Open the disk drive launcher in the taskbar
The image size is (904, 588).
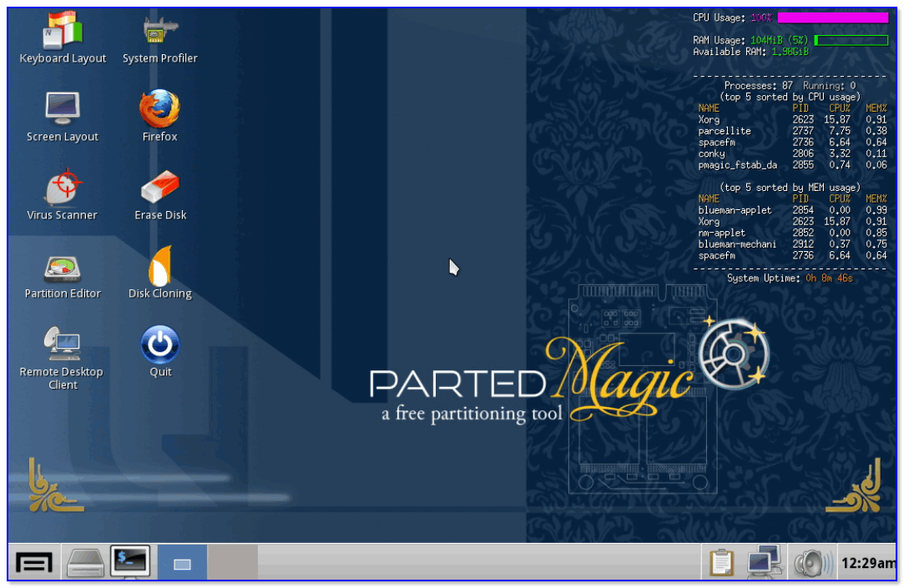[86, 564]
